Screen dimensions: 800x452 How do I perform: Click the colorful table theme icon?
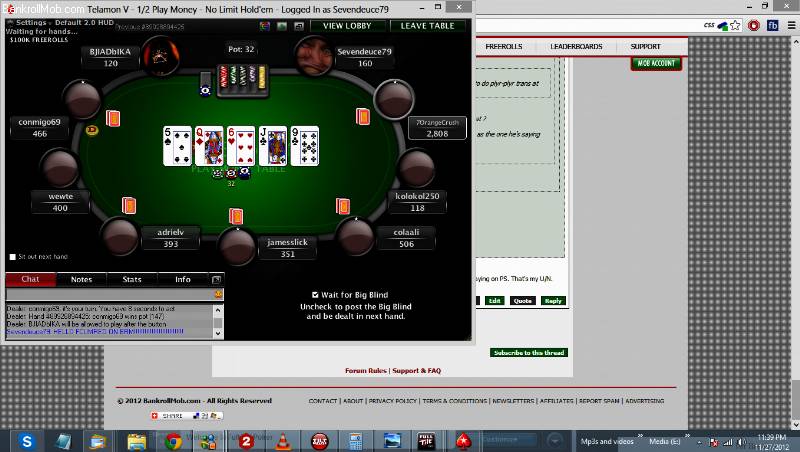coord(264,26)
